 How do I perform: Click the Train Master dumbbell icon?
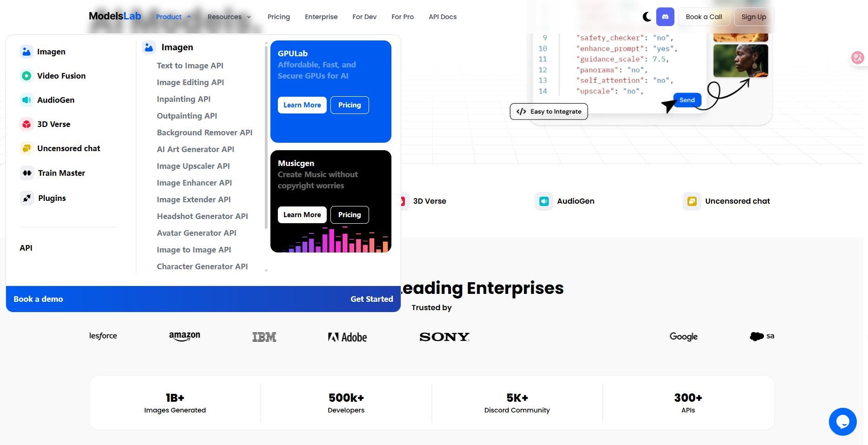tap(27, 173)
